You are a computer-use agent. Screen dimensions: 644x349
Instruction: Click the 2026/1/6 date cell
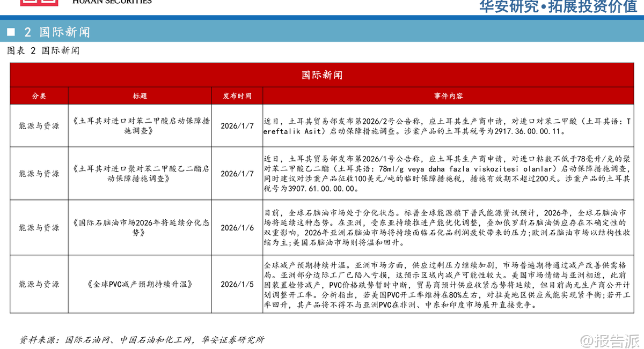tap(237, 228)
